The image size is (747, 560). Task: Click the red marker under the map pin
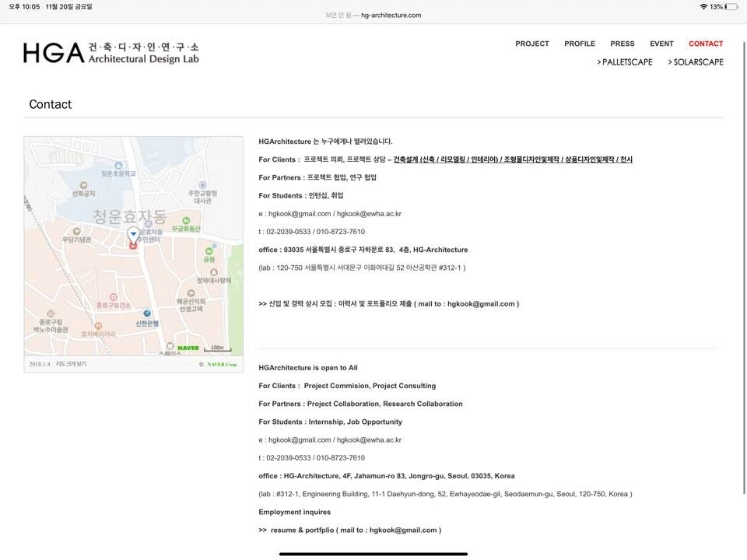(x=133, y=246)
